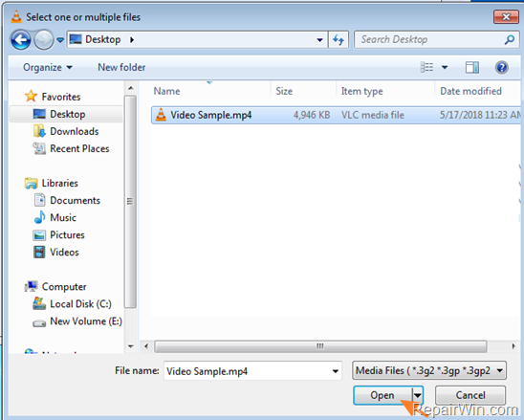Viewport: 524px width, 420px height.
Task: Click the VLC media file type cell
Action: click(373, 116)
